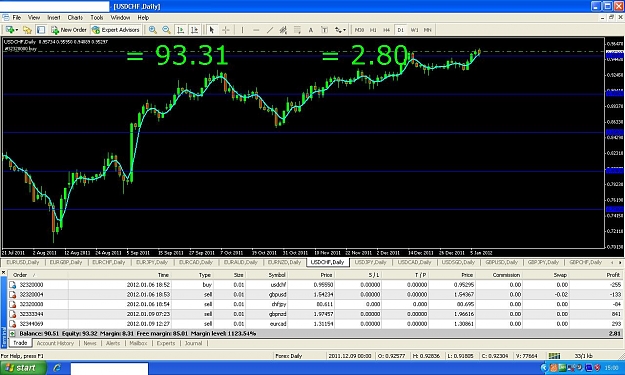
Task: Open the Profiles toolbar icon
Action: pyautogui.click(x=27, y=30)
